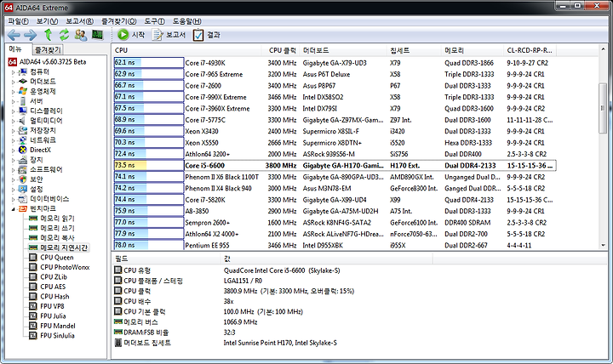The image size is (613, 364).
Task: Click the 설정 tree item icon
Action: pyautogui.click(x=23, y=189)
